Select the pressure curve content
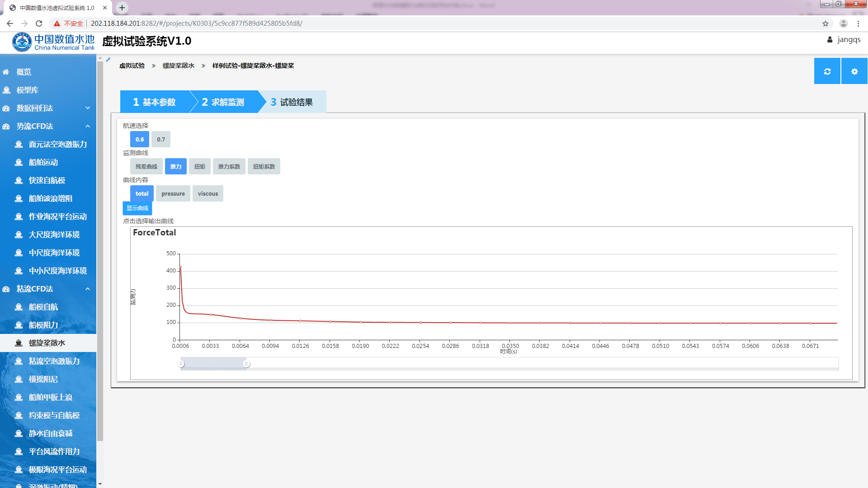The image size is (868, 488). click(173, 193)
